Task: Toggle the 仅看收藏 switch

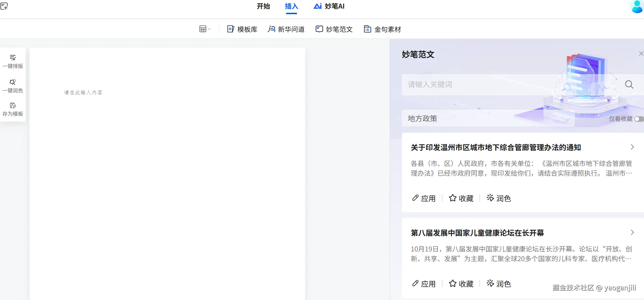Action: pyautogui.click(x=639, y=119)
